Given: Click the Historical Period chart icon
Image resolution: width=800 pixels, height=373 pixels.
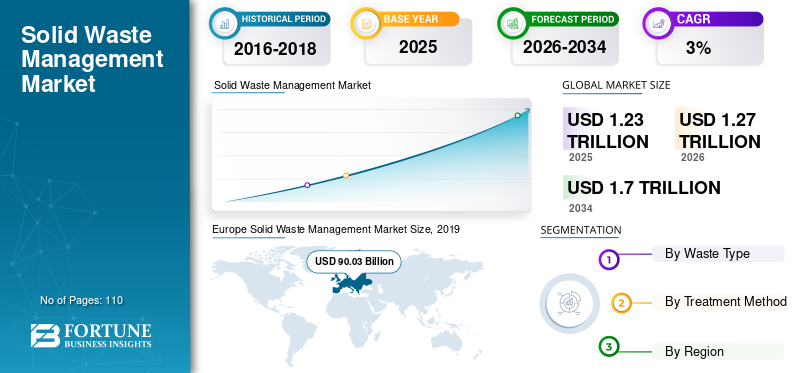Looking at the screenshot, I should pyautogui.click(x=223, y=23).
